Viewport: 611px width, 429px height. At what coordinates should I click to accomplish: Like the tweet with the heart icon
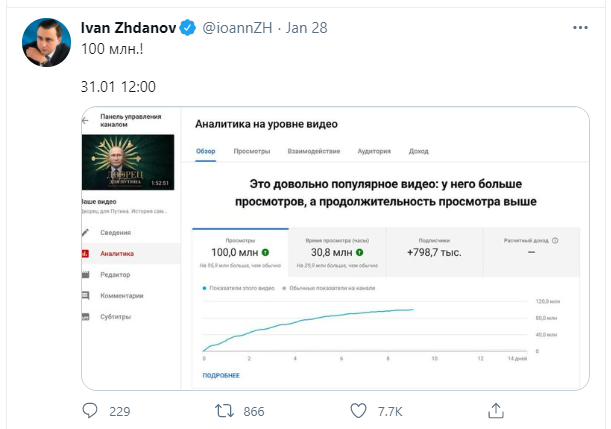point(359,410)
